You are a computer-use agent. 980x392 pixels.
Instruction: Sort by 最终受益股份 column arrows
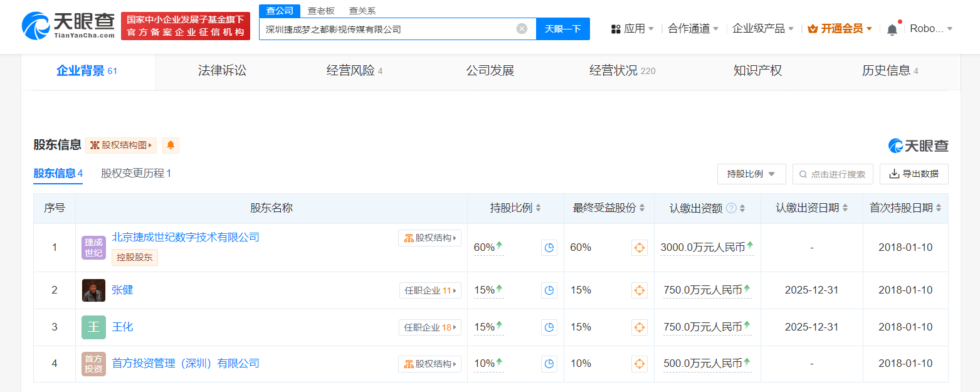coord(642,208)
